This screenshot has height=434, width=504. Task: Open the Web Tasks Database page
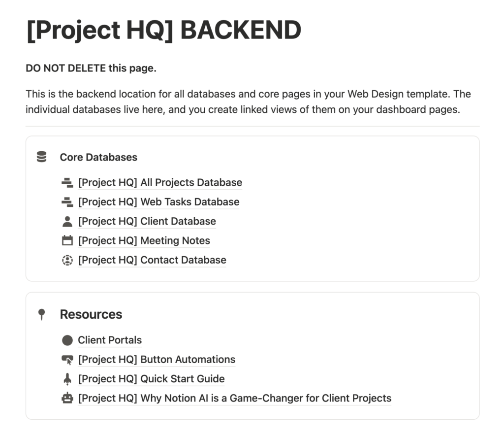pyautogui.click(x=158, y=202)
